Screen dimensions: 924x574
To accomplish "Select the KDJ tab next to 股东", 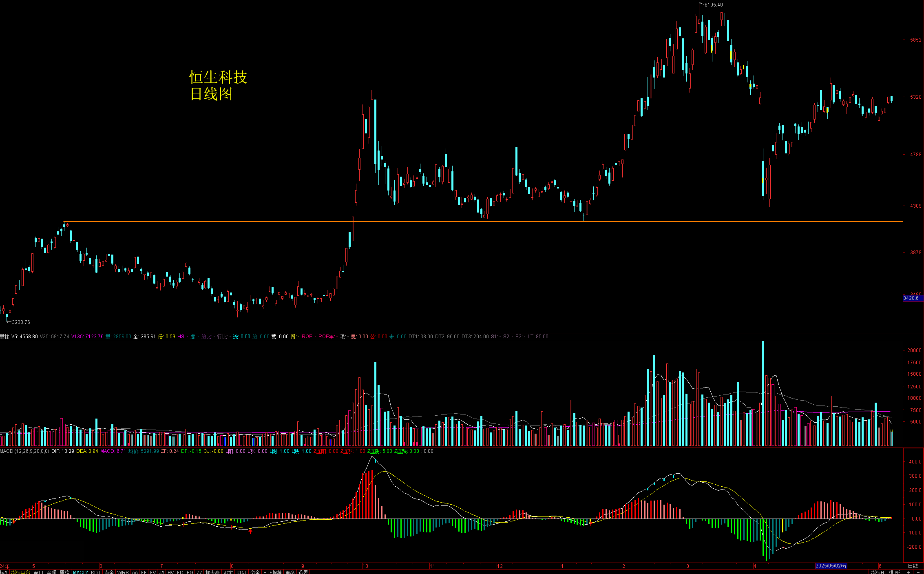I will click(241, 572).
